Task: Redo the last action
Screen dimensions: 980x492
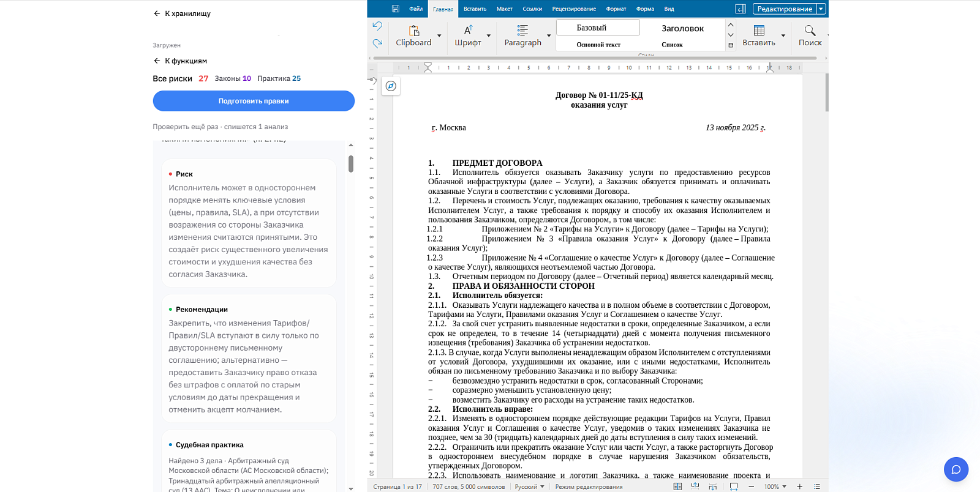Action: pos(377,43)
